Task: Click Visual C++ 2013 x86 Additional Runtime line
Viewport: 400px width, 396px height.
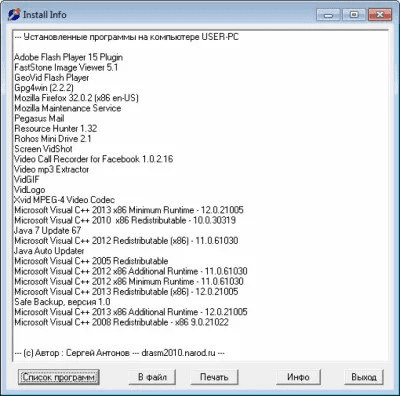Action: click(x=131, y=312)
